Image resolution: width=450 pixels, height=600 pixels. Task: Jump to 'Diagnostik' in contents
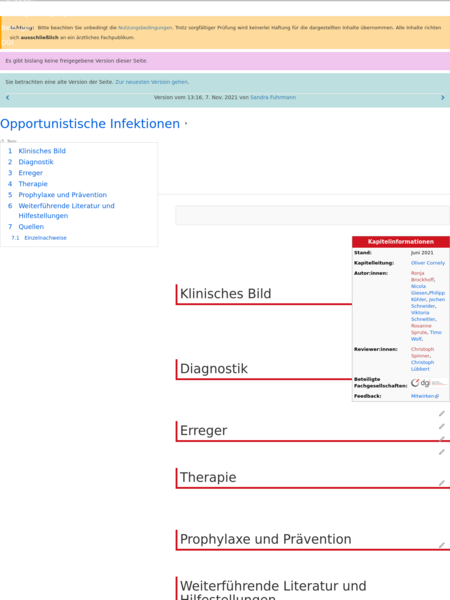click(36, 162)
